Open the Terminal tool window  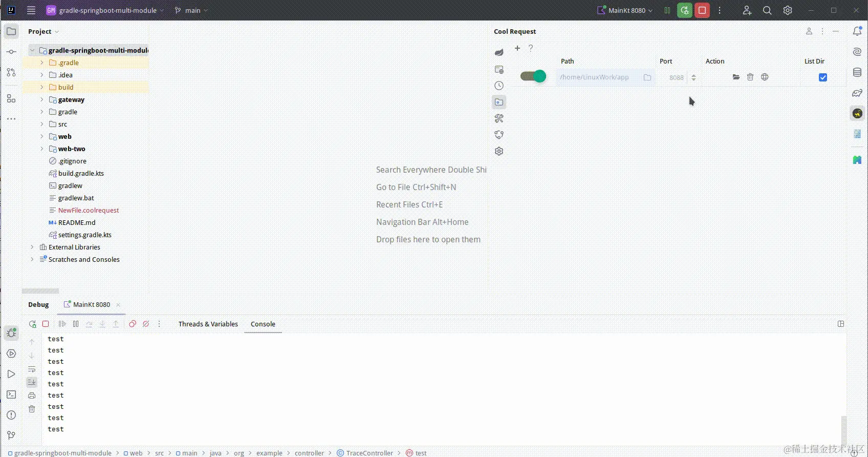pyautogui.click(x=11, y=394)
